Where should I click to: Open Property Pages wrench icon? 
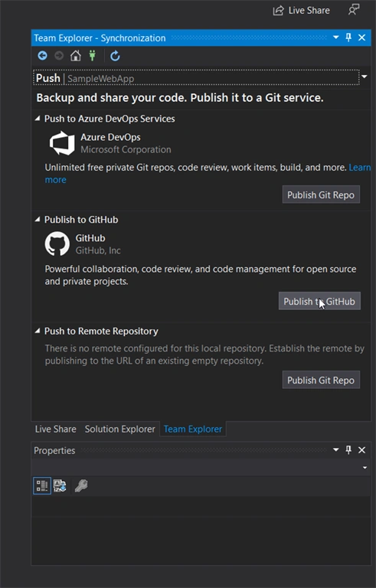(x=81, y=485)
